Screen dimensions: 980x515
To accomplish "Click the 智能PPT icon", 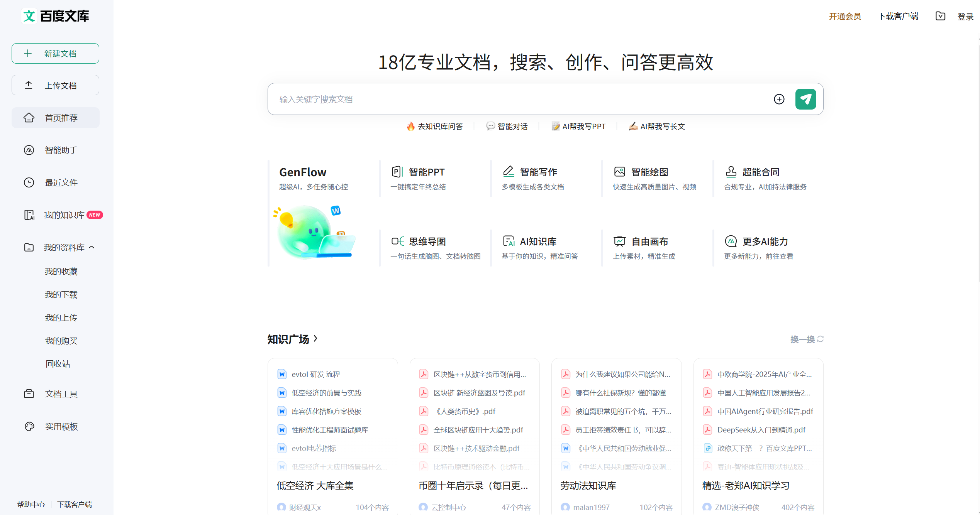I will 397,172.
